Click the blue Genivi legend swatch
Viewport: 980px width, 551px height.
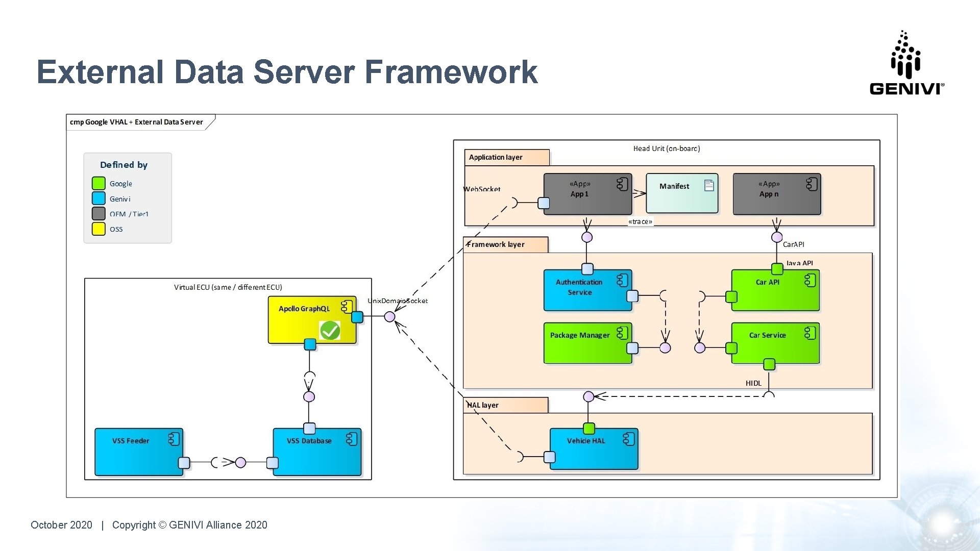tap(99, 198)
